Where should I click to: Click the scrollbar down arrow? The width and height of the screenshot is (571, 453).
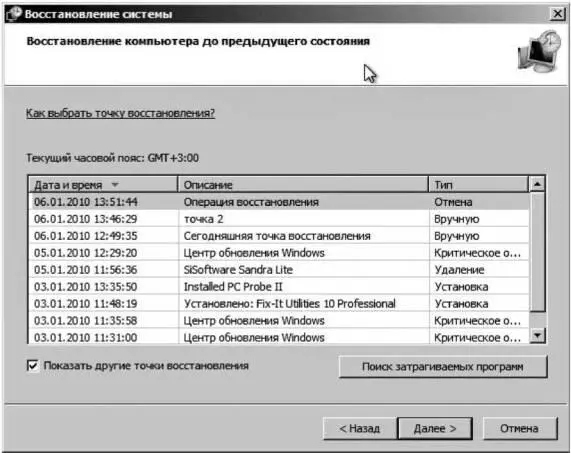click(x=537, y=335)
